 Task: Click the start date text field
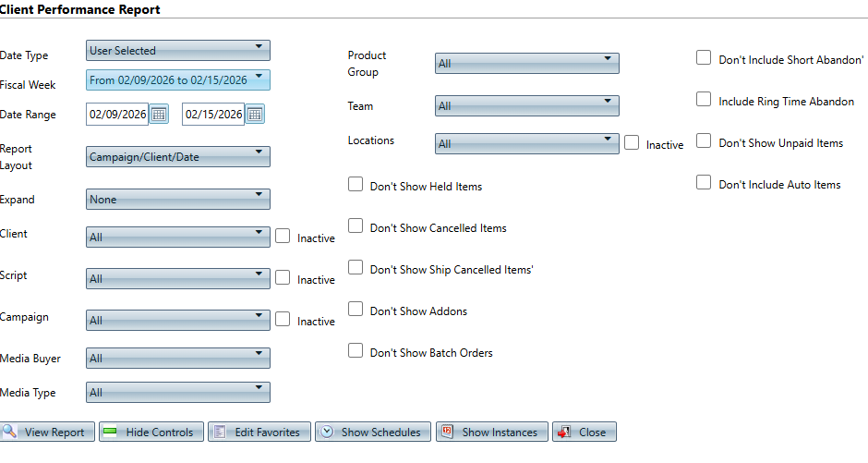click(117, 115)
